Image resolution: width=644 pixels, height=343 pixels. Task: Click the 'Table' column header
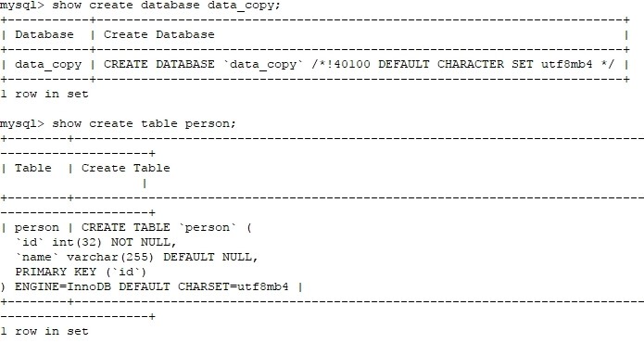pos(33,168)
